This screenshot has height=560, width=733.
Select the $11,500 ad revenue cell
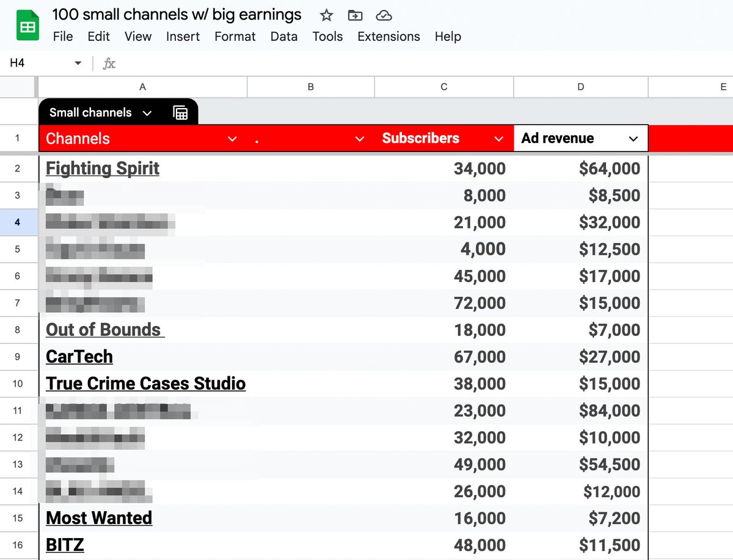[x=581, y=545]
